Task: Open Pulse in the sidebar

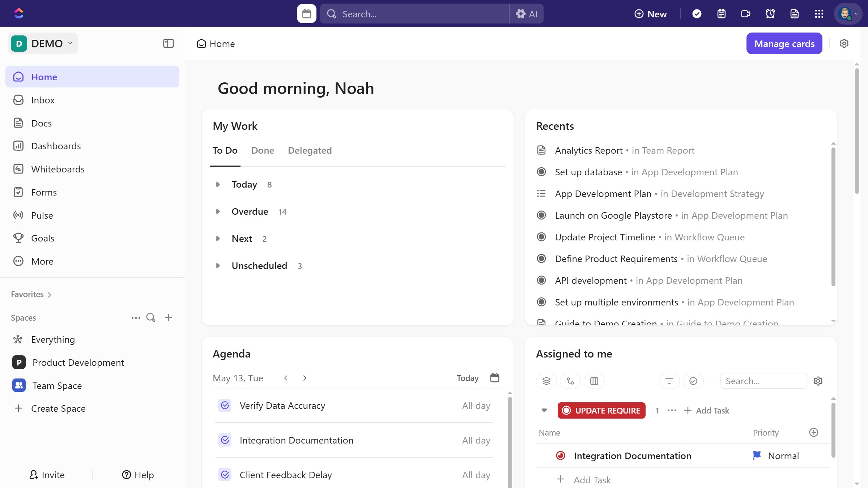Action: pyautogui.click(x=92, y=215)
